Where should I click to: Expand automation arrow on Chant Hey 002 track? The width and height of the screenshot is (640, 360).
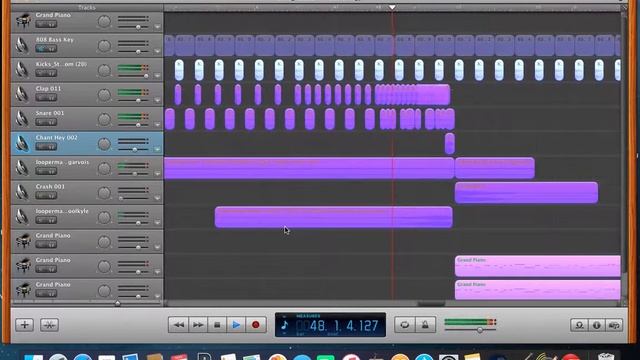click(157, 149)
